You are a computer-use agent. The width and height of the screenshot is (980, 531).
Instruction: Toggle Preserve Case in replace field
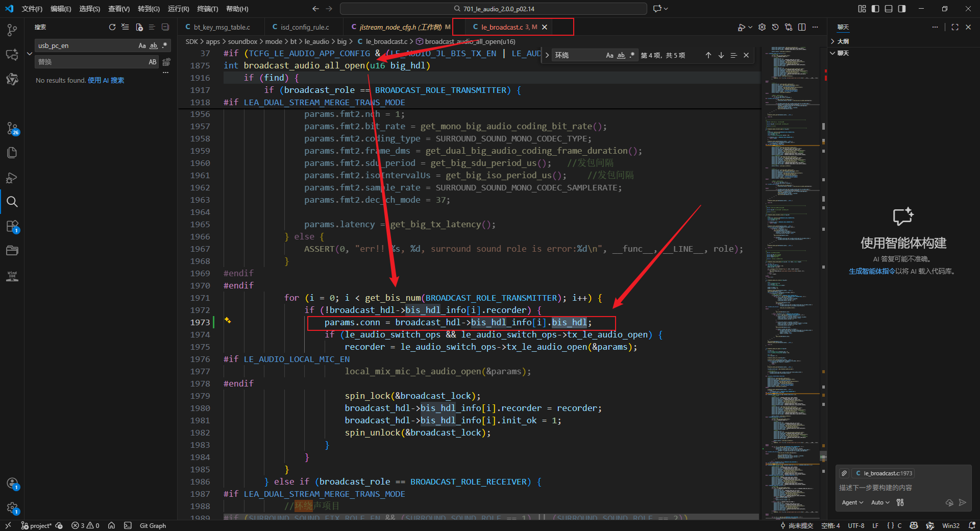pyautogui.click(x=153, y=62)
